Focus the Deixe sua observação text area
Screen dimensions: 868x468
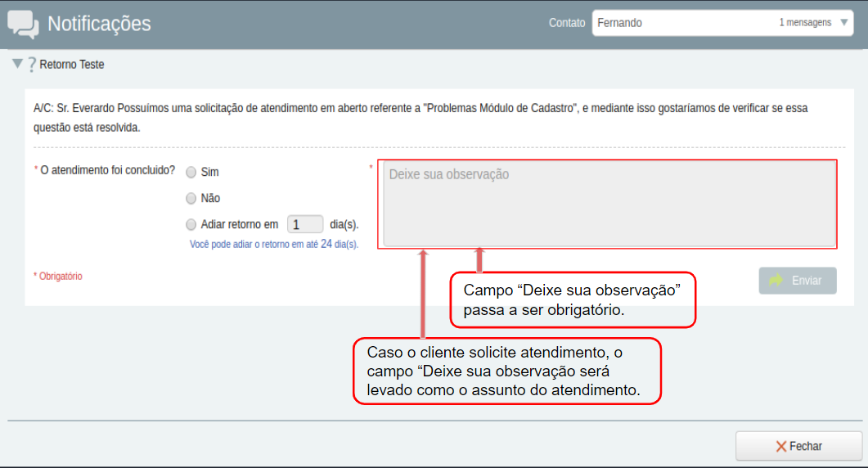(x=609, y=204)
